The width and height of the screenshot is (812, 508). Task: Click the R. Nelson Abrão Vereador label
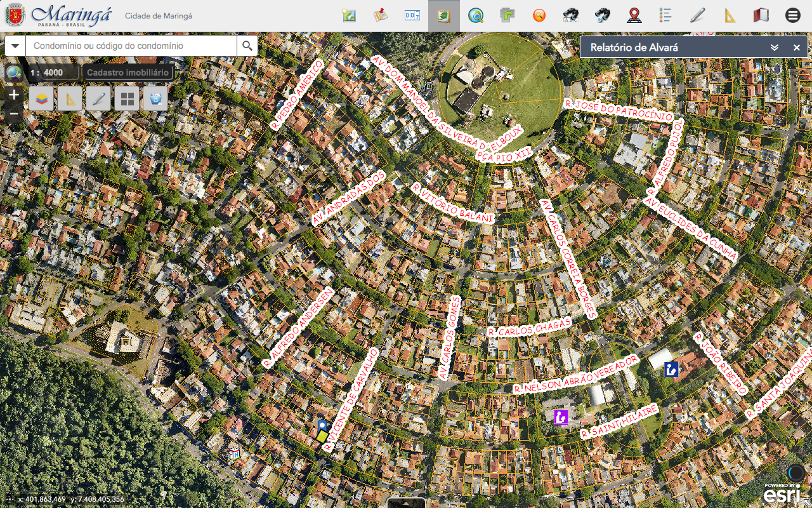575,375
